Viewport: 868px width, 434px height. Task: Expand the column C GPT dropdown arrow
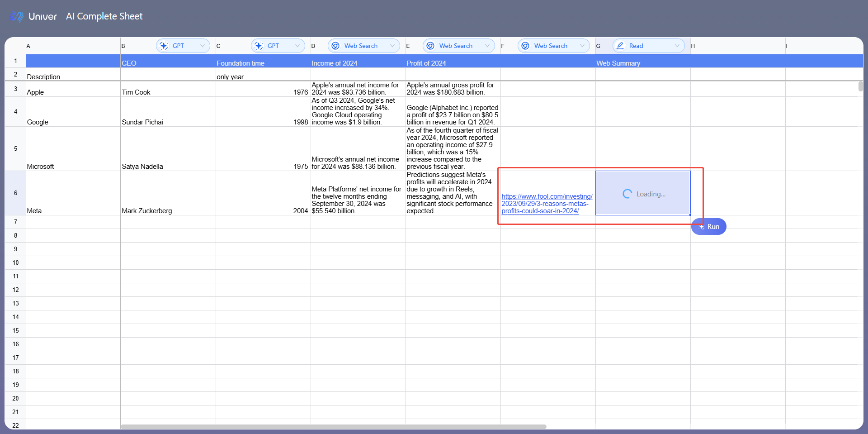(x=297, y=46)
